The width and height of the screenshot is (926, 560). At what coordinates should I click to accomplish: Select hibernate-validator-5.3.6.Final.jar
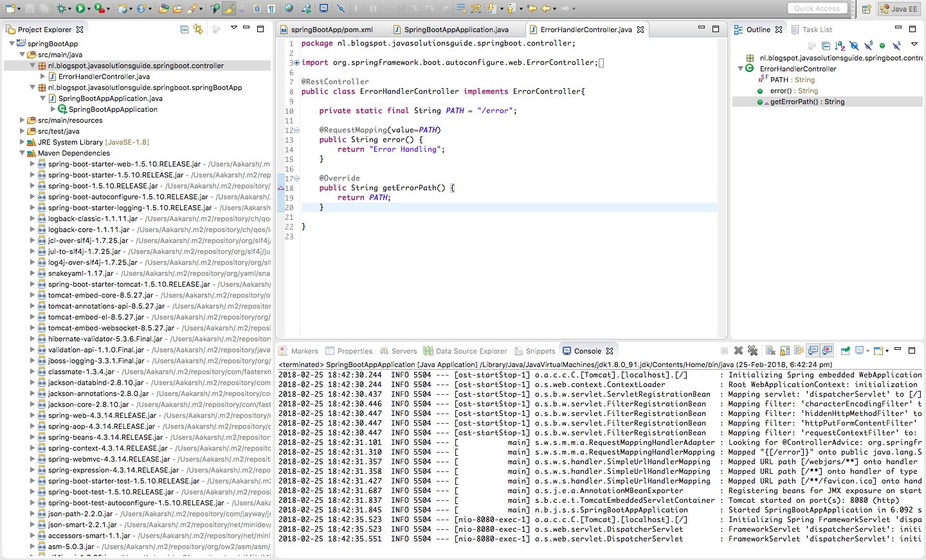click(105, 339)
